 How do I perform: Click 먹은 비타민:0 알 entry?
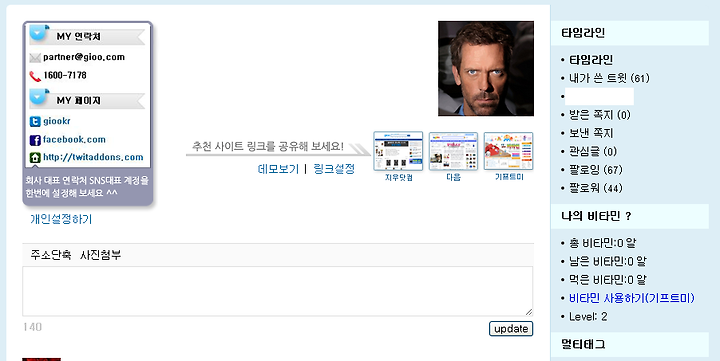[x=608, y=280]
